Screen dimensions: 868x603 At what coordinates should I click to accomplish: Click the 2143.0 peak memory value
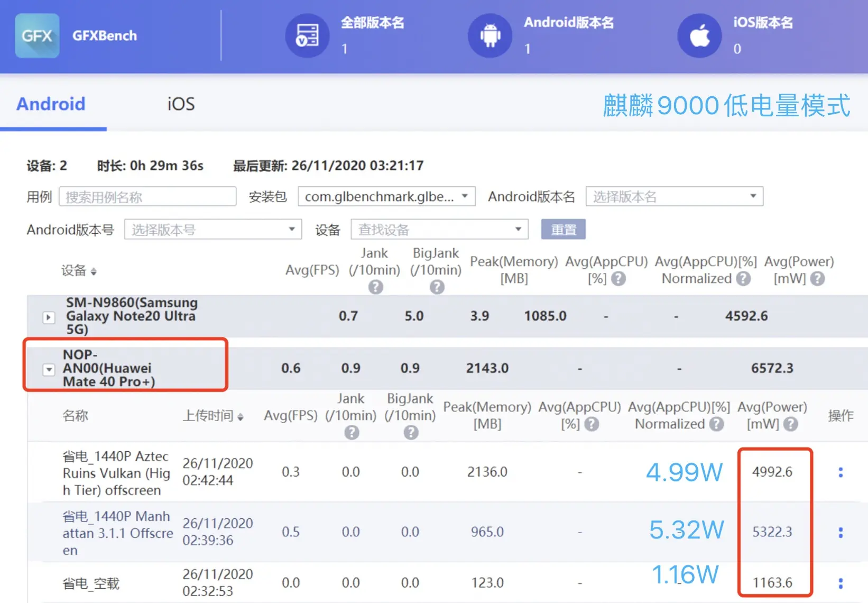487,368
